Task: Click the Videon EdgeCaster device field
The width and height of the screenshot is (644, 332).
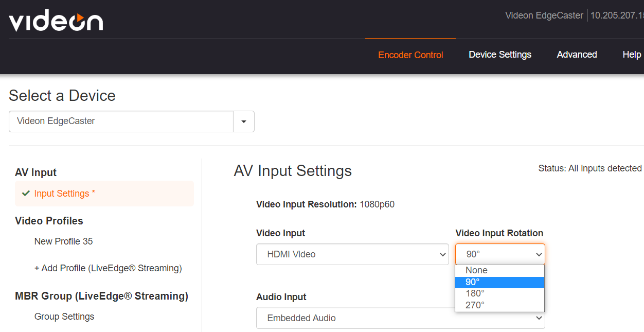Action: tap(121, 121)
